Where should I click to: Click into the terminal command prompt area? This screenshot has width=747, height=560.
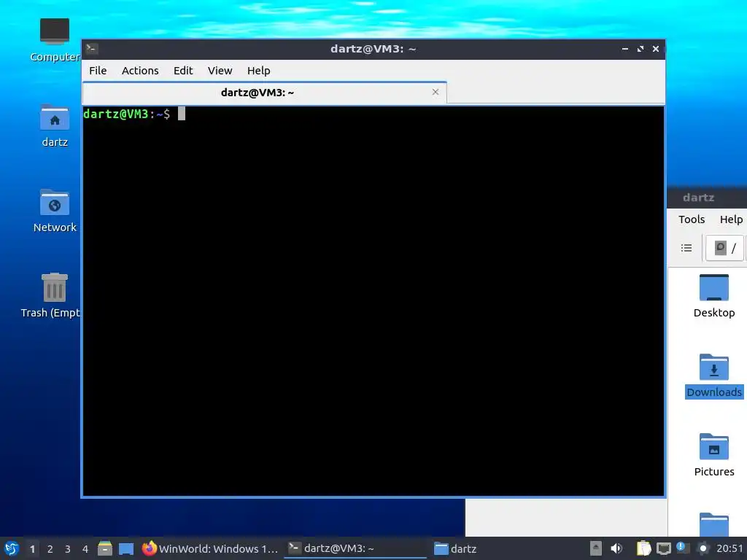[373, 300]
